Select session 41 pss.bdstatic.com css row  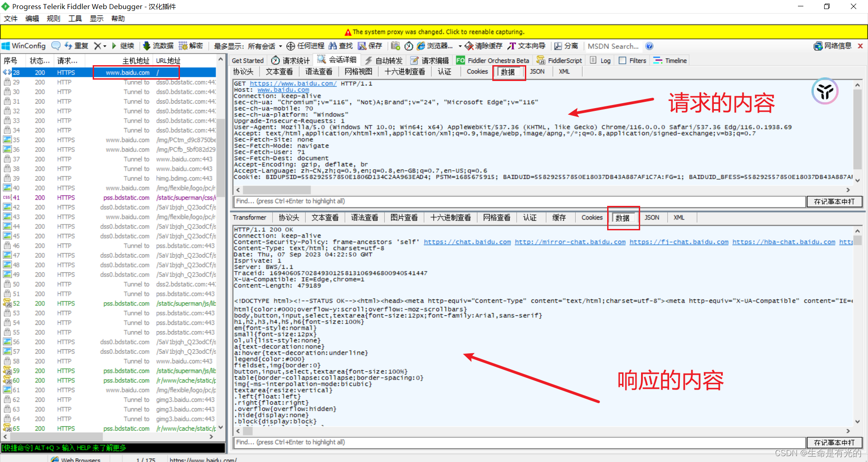[x=108, y=198]
